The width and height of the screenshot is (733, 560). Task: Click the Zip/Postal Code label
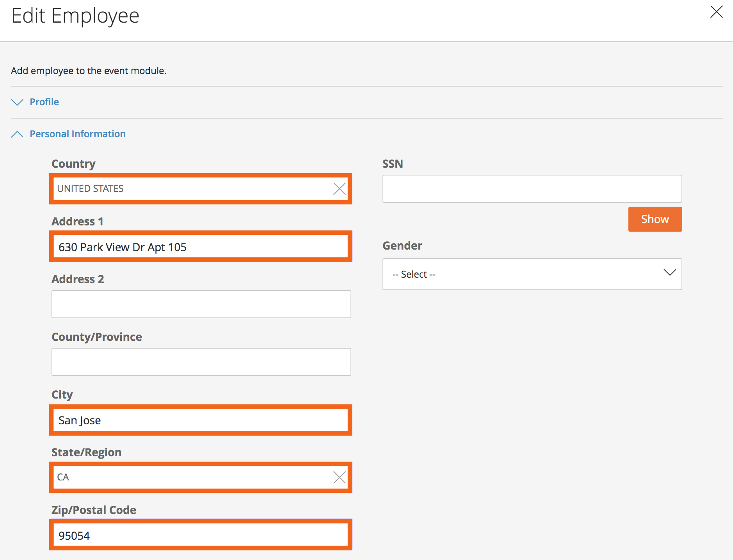pyautogui.click(x=94, y=510)
